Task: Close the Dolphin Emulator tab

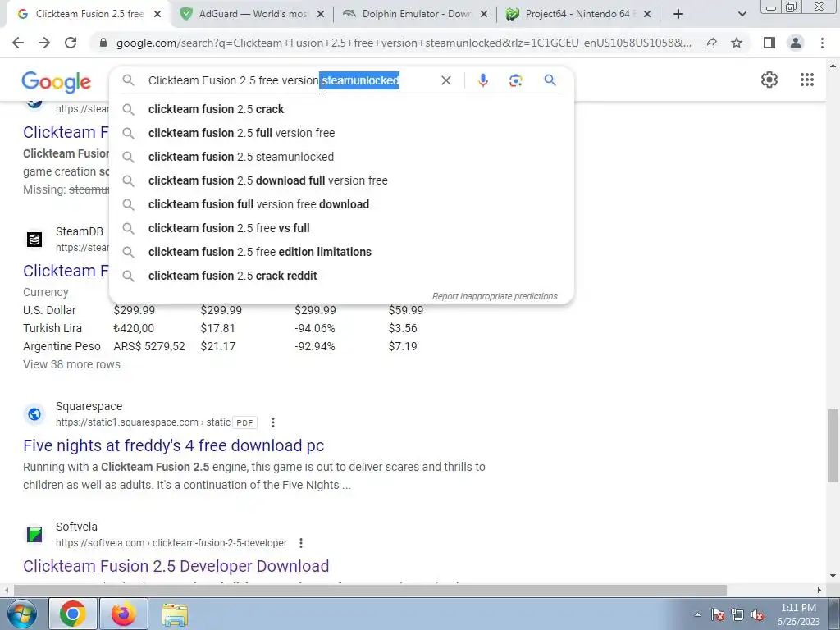Action: [484, 15]
